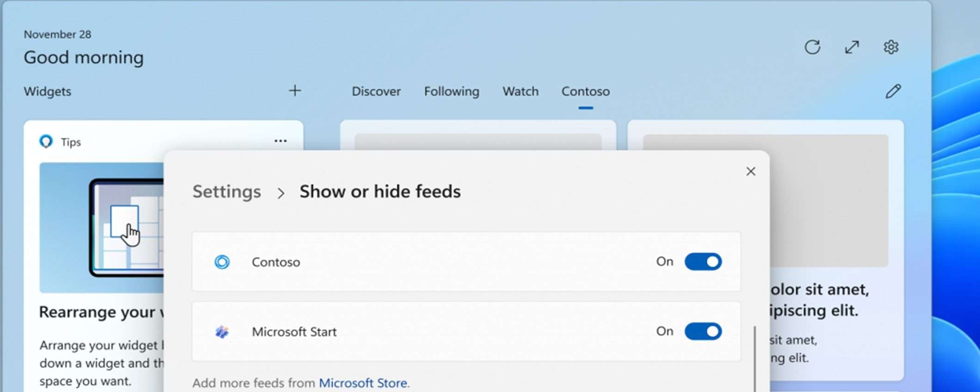Disable the Microsoft Start feed toggle
The width and height of the screenshot is (980, 392).
pyautogui.click(x=703, y=331)
